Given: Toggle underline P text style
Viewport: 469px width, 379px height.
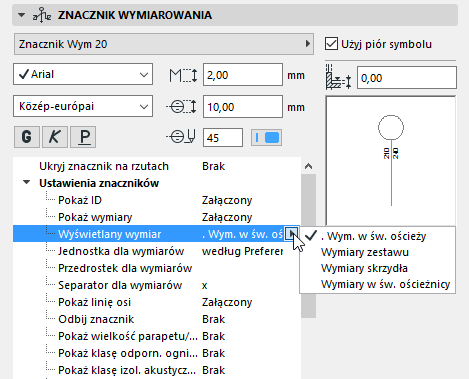Looking at the screenshot, I should tap(83, 137).
